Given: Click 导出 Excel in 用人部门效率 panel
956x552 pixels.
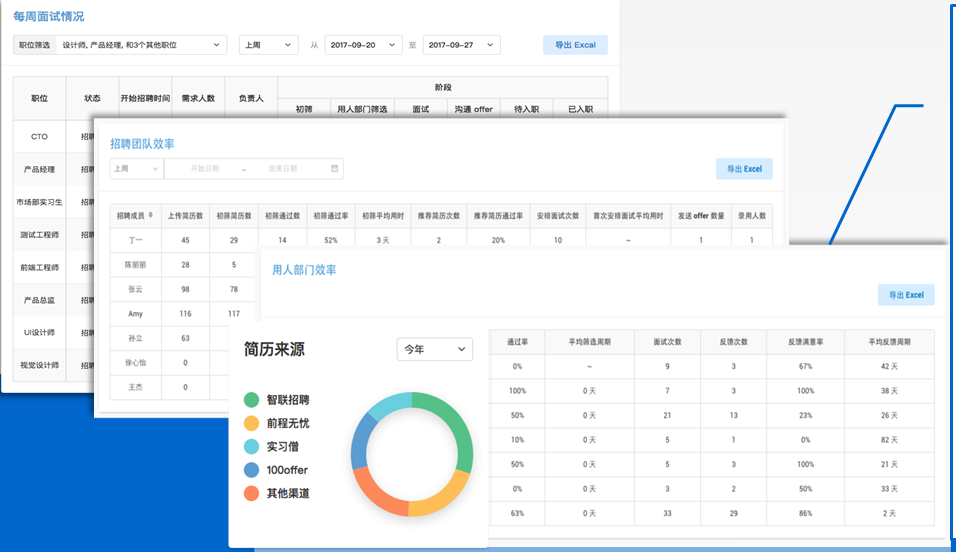Looking at the screenshot, I should point(906,295).
